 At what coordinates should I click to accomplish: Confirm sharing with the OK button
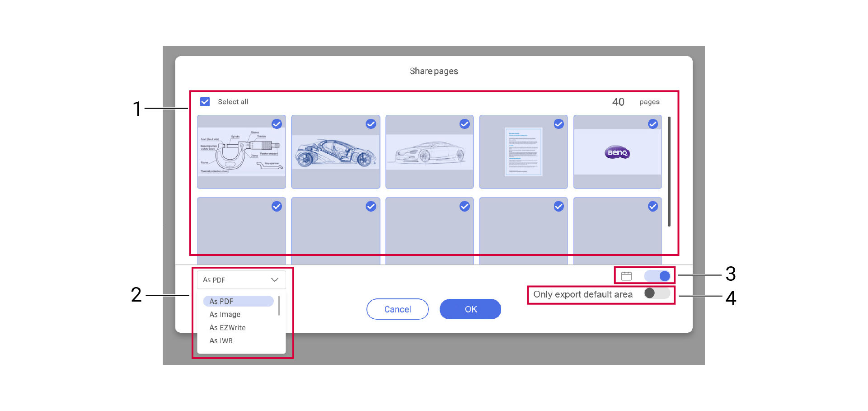[x=470, y=309]
